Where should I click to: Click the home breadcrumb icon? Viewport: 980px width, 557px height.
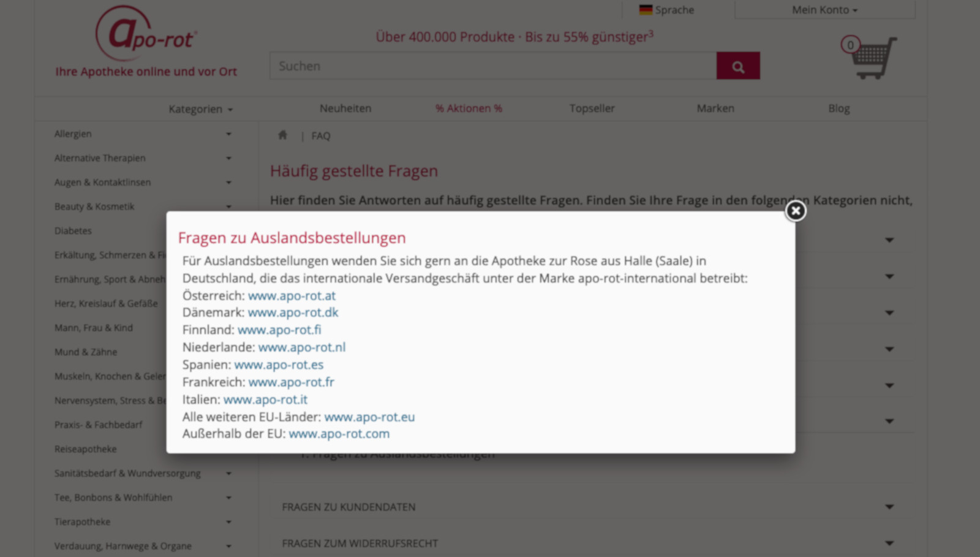pos(282,135)
